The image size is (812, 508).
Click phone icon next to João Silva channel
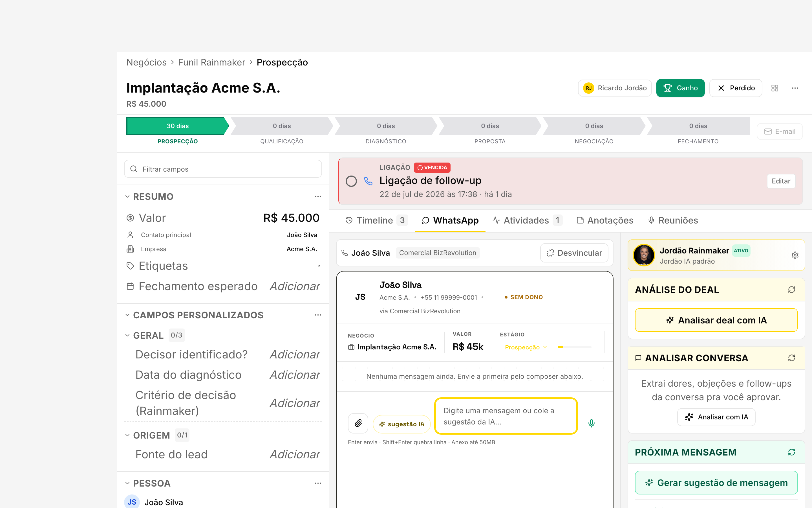(x=345, y=253)
